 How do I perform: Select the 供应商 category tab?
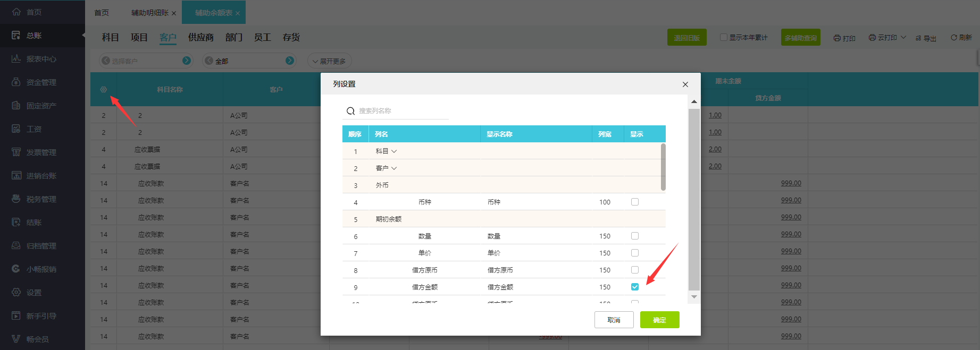(200, 37)
